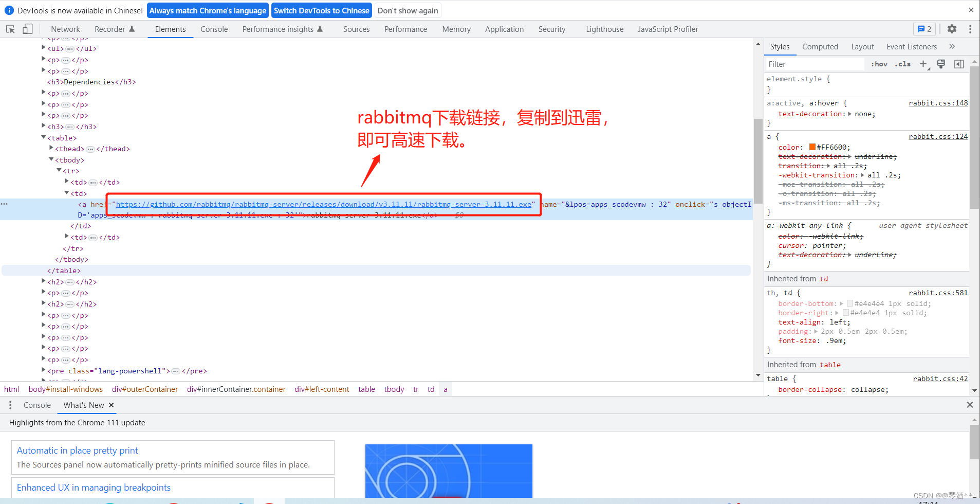The height and width of the screenshot is (504, 980).
Task: Open the rabbitmq-server-3.11.11.exe GitHub link
Action: (324, 204)
